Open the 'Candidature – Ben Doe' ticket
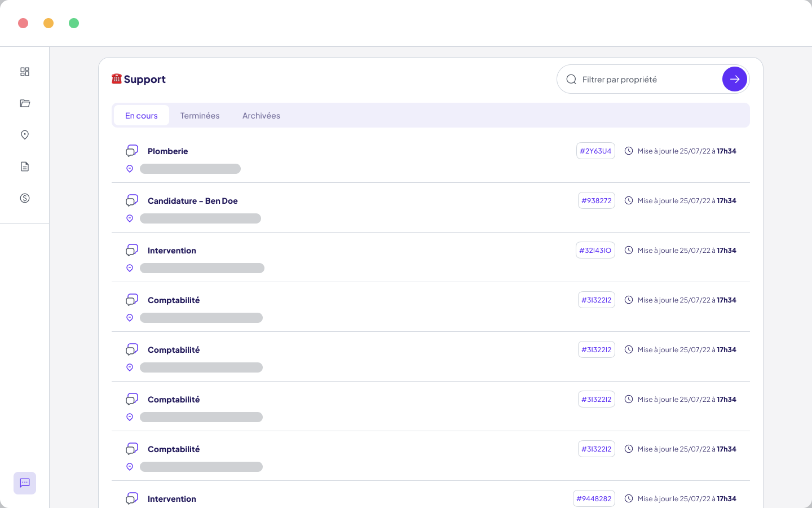The height and width of the screenshot is (508, 812). (193, 200)
